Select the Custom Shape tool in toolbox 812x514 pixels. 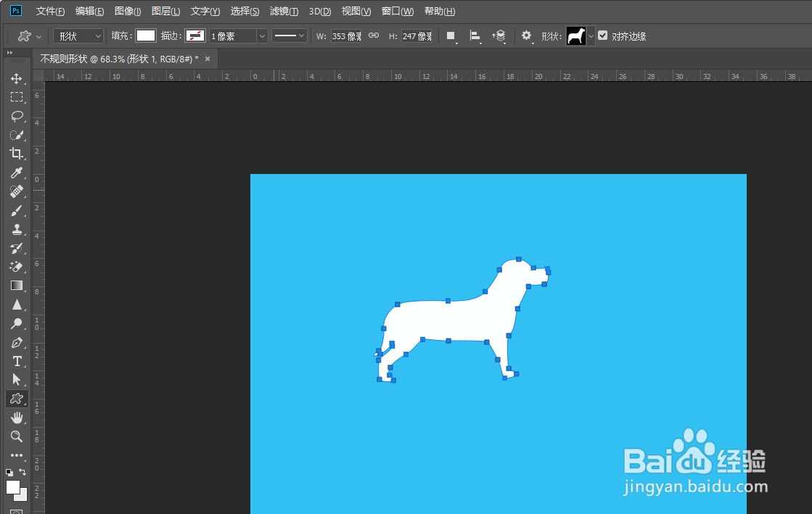point(17,399)
